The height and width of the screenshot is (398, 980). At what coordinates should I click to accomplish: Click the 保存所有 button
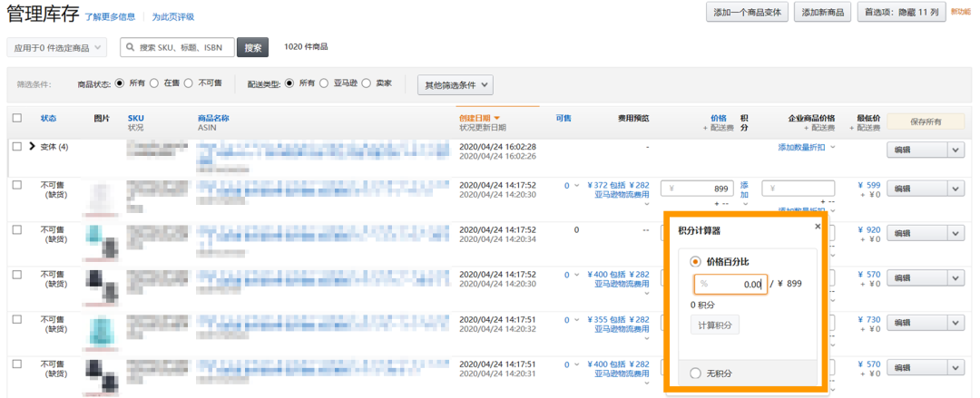[x=925, y=121]
